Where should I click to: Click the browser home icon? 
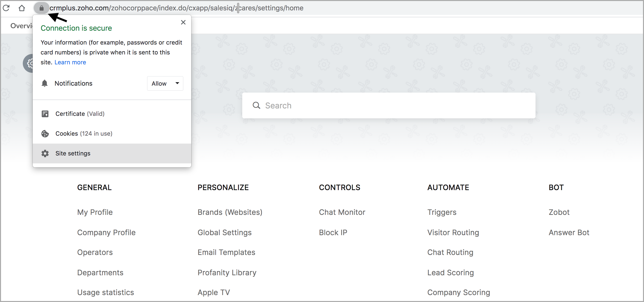(22, 8)
